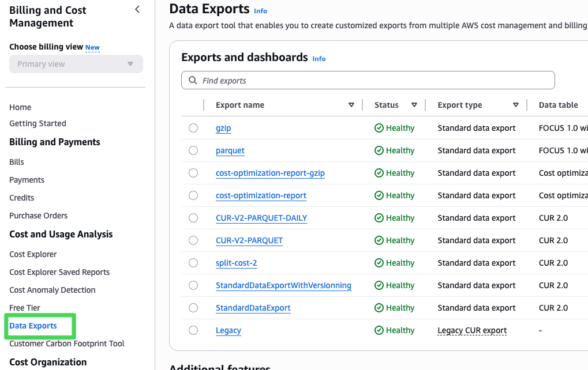Image resolution: width=588 pixels, height=370 pixels.
Task: Open CUR-V2-PARQUET-DAILY export
Action: tap(261, 218)
